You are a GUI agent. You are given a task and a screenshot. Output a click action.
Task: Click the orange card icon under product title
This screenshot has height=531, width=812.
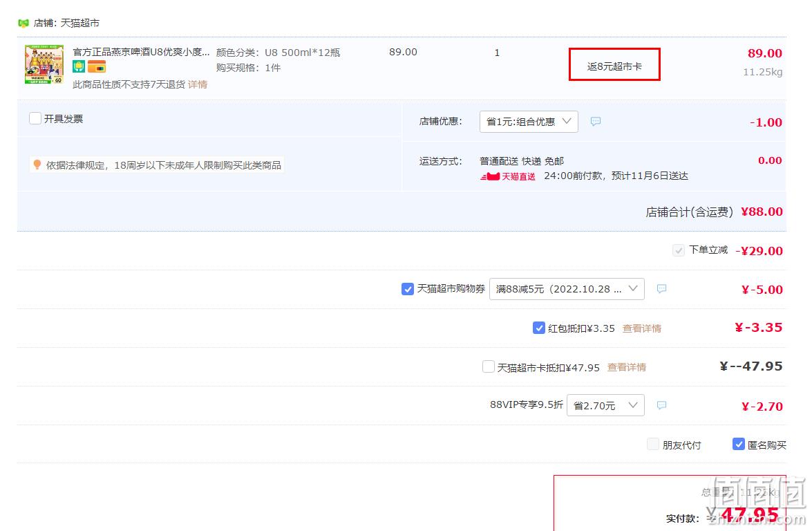[x=96, y=66]
